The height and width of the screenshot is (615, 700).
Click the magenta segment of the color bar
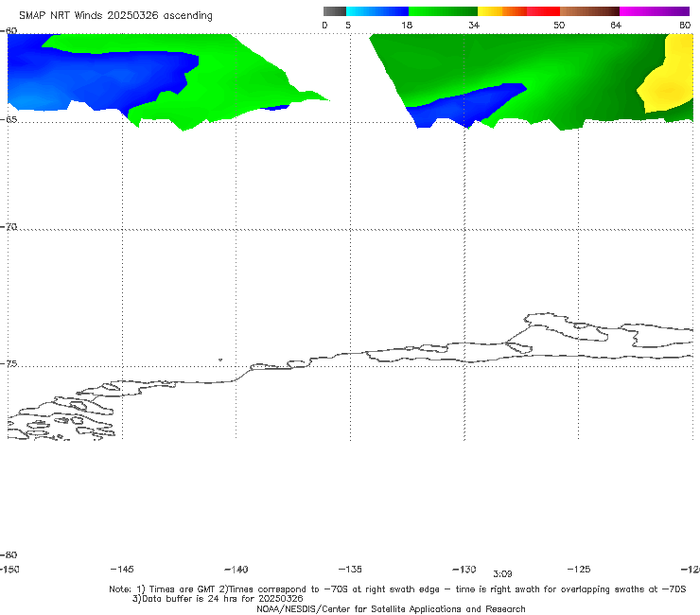(x=655, y=11)
